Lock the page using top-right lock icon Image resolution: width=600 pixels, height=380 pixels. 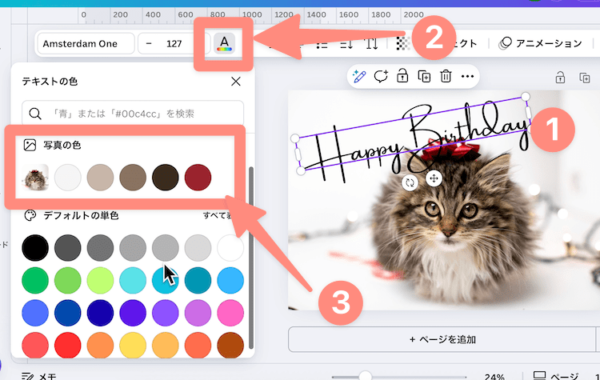(x=560, y=78)
